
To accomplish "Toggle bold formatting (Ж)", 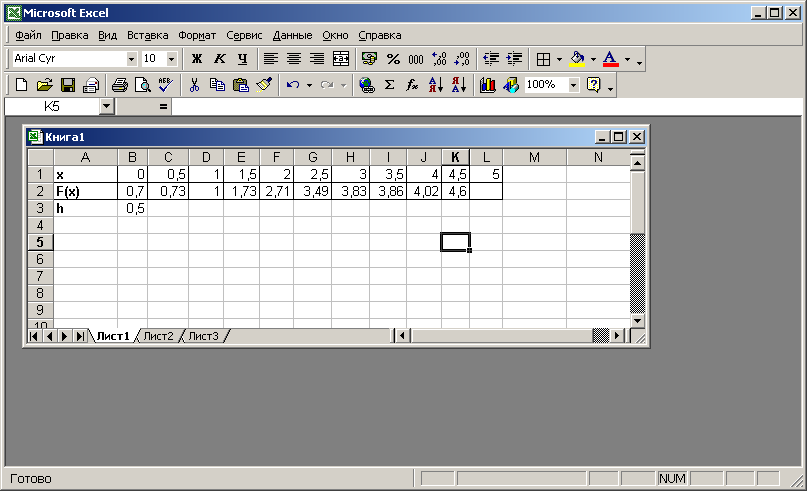I will tap(197, 59).
